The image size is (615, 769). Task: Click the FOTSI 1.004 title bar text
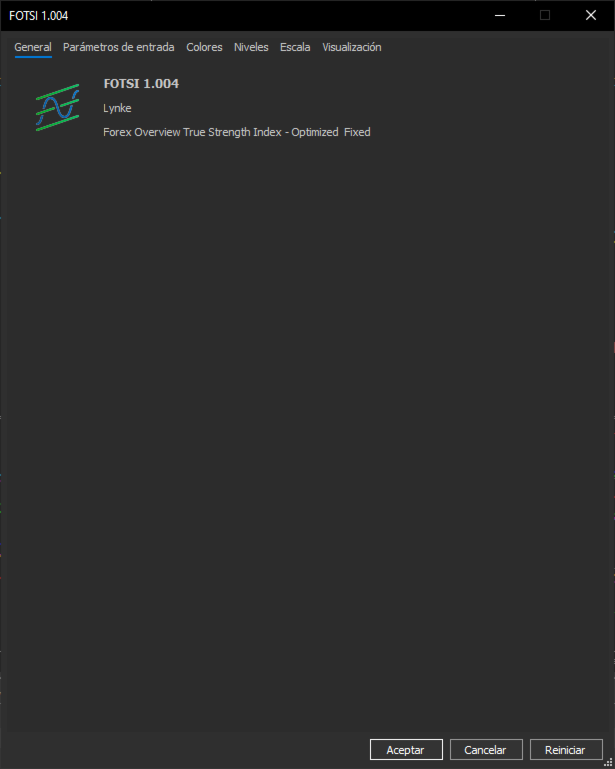(x=39, y=16)
